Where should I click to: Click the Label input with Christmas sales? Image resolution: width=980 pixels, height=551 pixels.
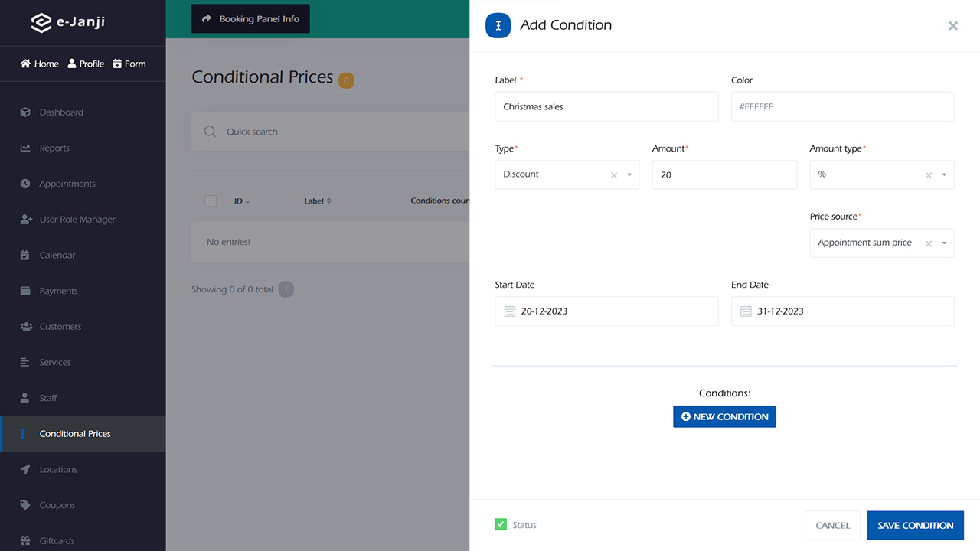[x=606, y=107]
